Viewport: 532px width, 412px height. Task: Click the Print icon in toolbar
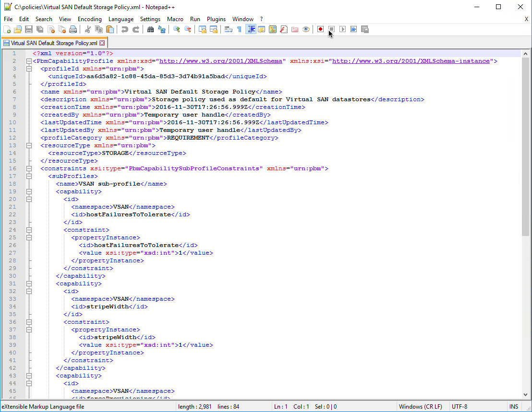coord(73,29)
